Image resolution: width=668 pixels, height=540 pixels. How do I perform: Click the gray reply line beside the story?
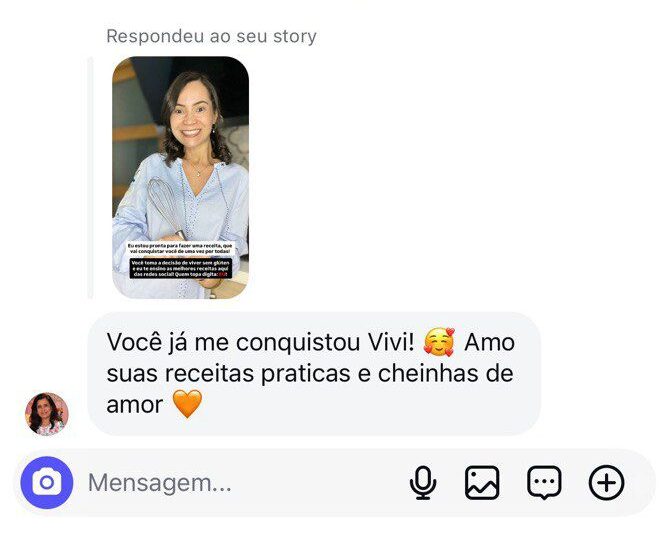coord(90,177)
